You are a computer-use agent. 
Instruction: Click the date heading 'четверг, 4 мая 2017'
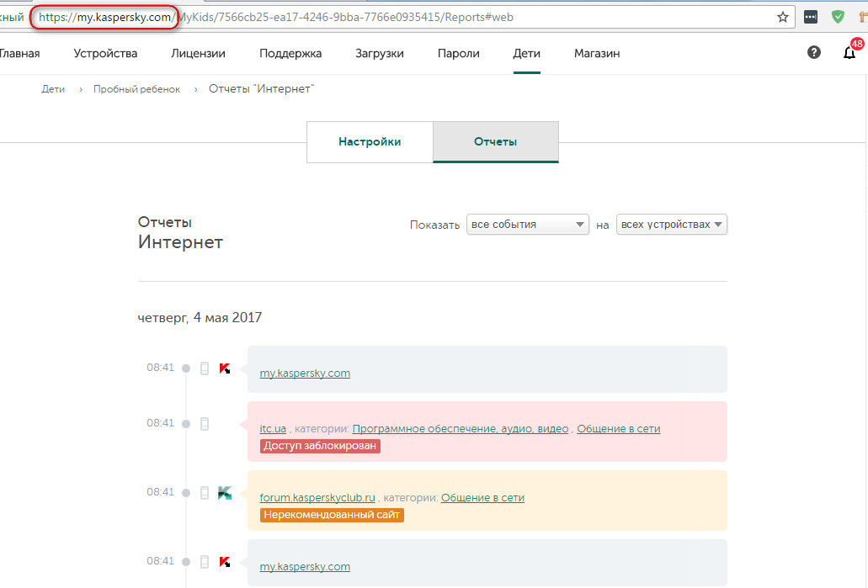[x=200, y=317]
